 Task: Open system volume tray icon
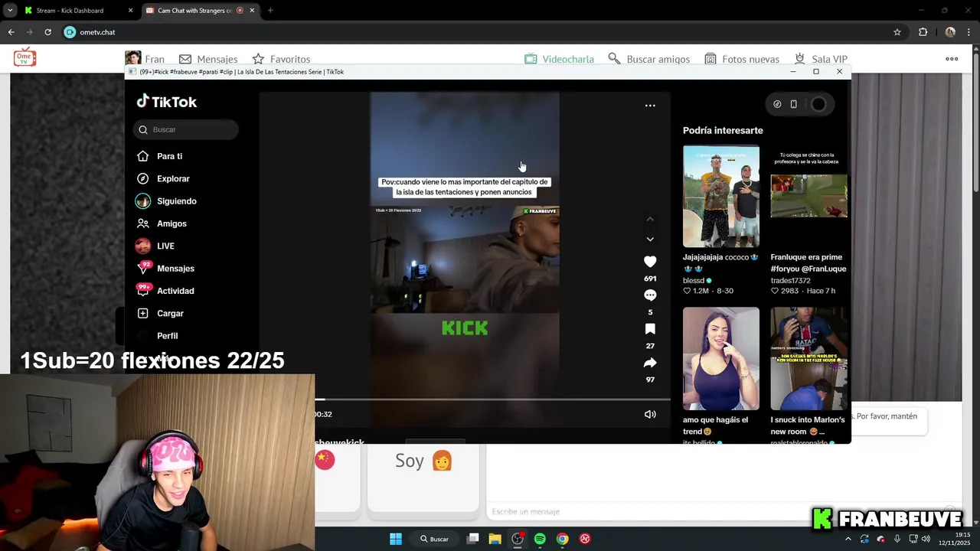point(926,539)
